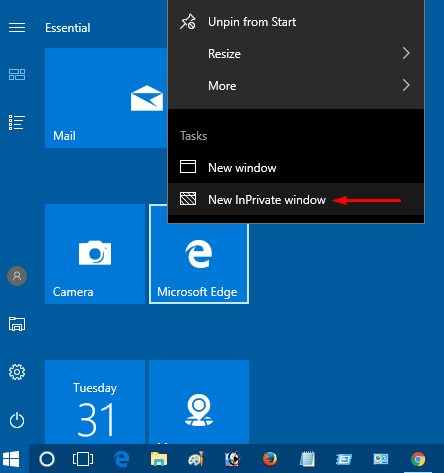Image resolution: width=444 pixels, height=473 pixels.
Task: Open File Explorer on taskbar
Action: [159, 459]
